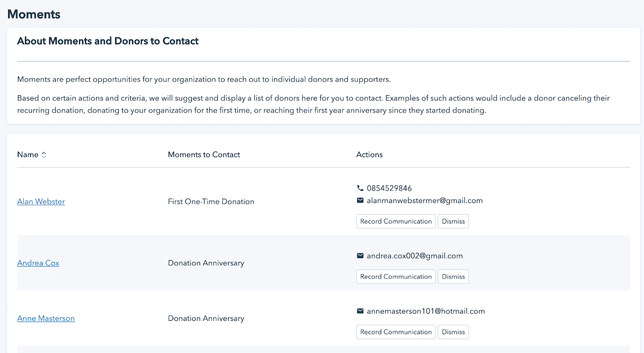Image resolution: width=644 pixels, height=353 pixels.
Task: Click the Actions column header
Action: (x=369, y=155)
